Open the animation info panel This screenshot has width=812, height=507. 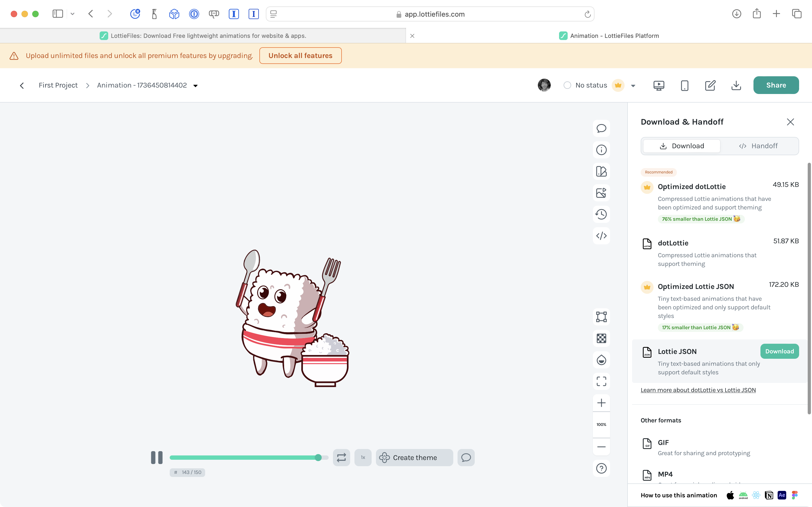601,150
